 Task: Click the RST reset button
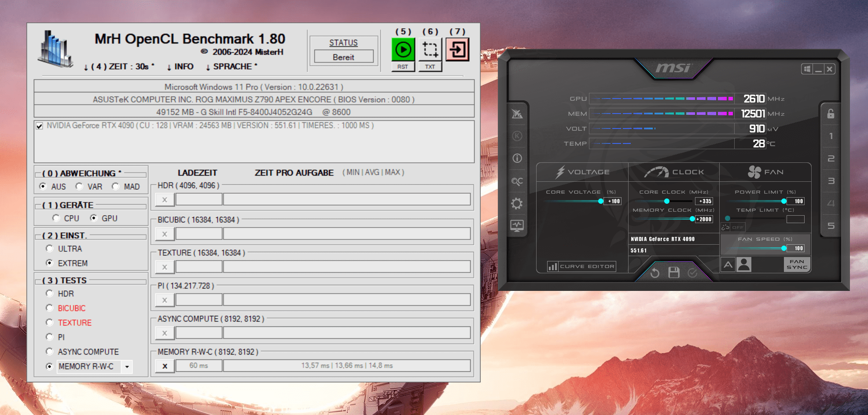[x=403, y=67]
